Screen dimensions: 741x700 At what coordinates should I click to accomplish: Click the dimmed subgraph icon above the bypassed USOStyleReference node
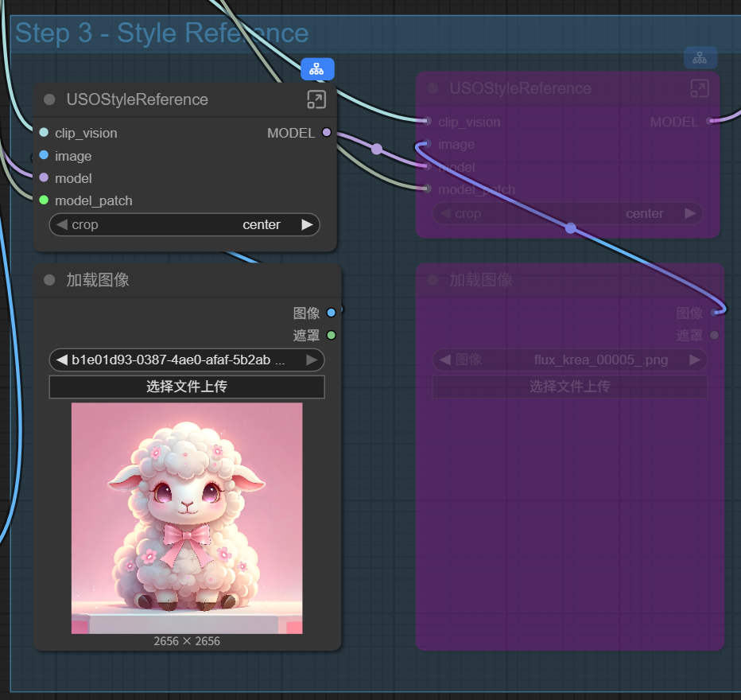(700, 58)
